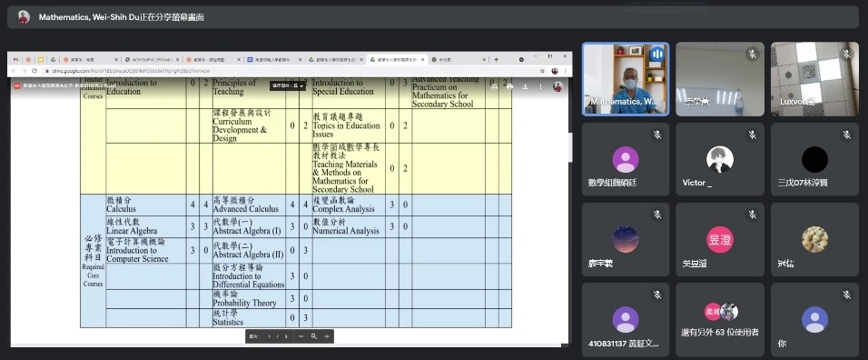Open Chrome profile avatar in toolbar
The height and width of the screenshot is (360, 868).
click(555, 71)
